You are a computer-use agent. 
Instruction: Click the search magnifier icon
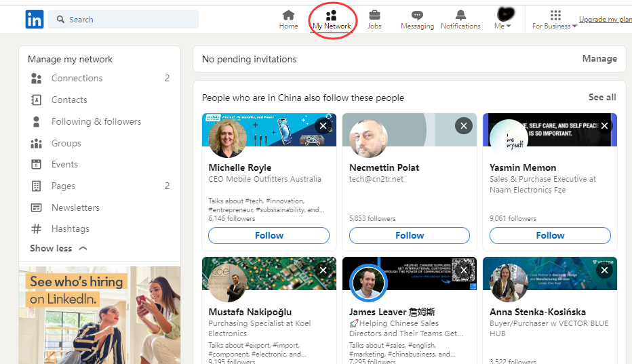(60, 20)
